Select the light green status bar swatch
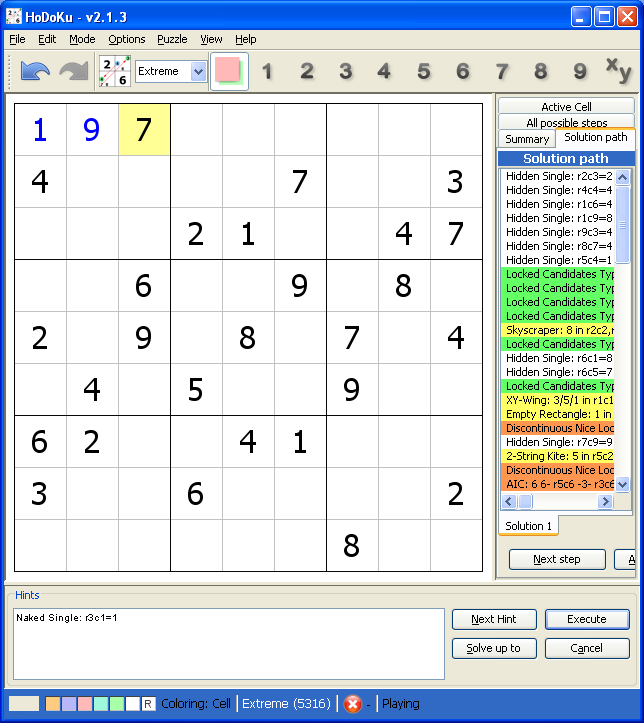The width and height of the screenshot is (644, 723). click(x=117, y=704)
